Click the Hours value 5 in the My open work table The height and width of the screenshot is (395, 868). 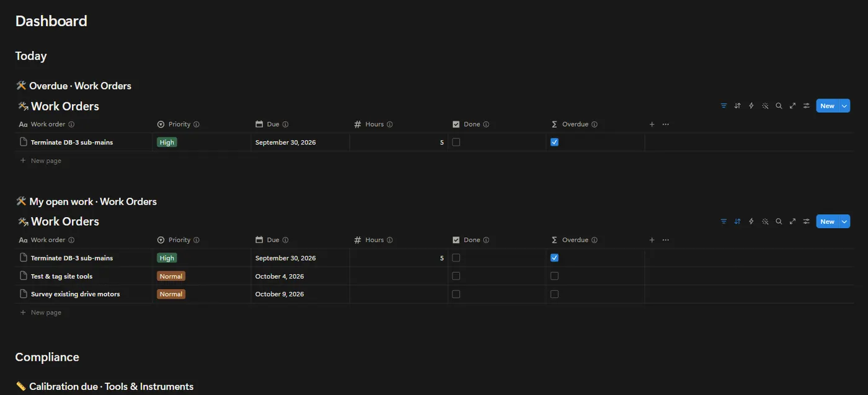(x=442, y=258)
